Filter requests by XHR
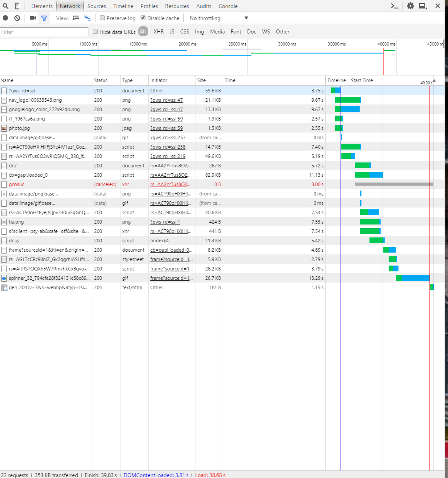 coord(158,31)
